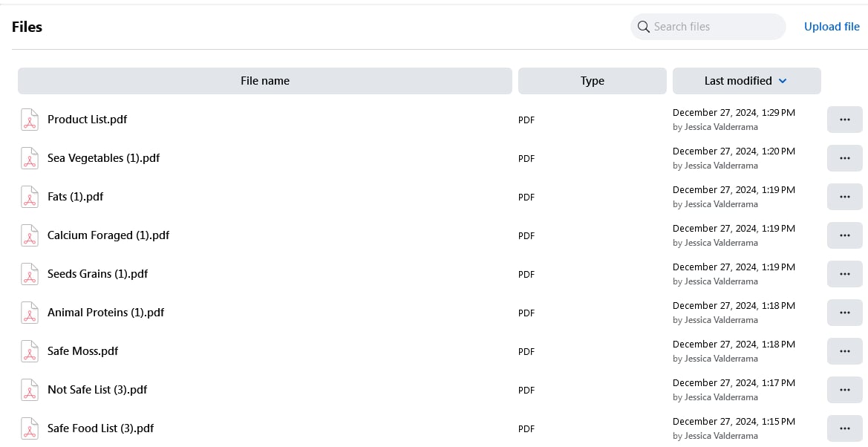Screen dimensions: 868x447
Task: Toggle the Last modified sort arrow
Action: tap(783, 81)
